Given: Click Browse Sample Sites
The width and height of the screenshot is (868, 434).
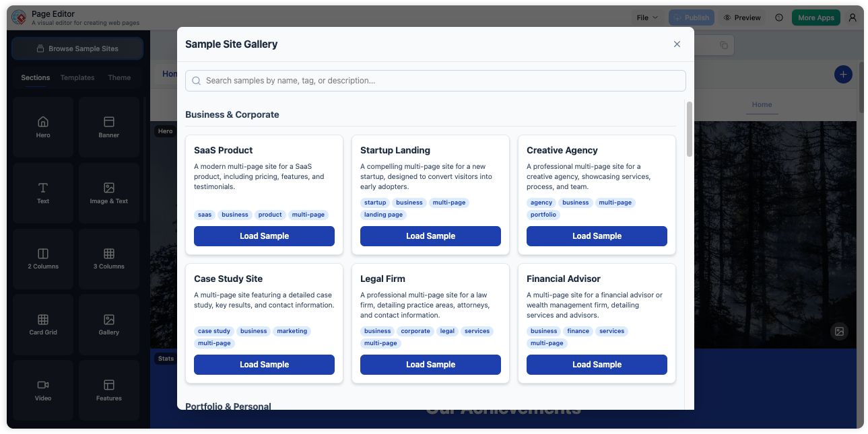Looking at the screenshot, I should 77,48.
